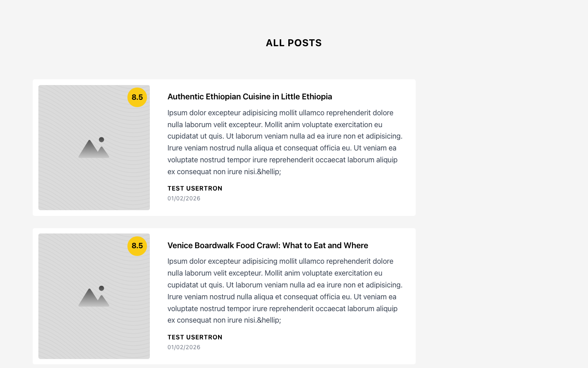Select the first post card
The width and height of the screenshot is (588, 368).
click(224, 148)
